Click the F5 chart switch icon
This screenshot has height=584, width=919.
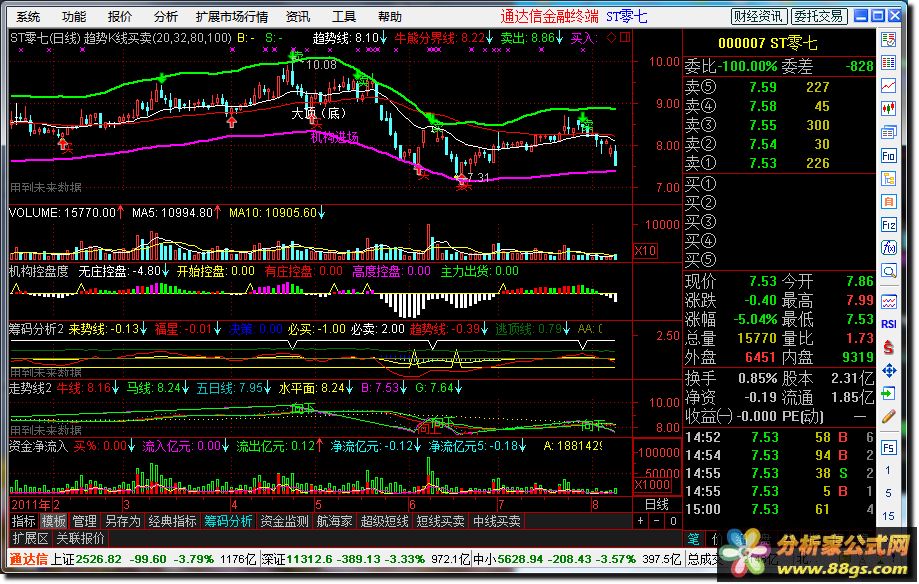coord(889,448)
